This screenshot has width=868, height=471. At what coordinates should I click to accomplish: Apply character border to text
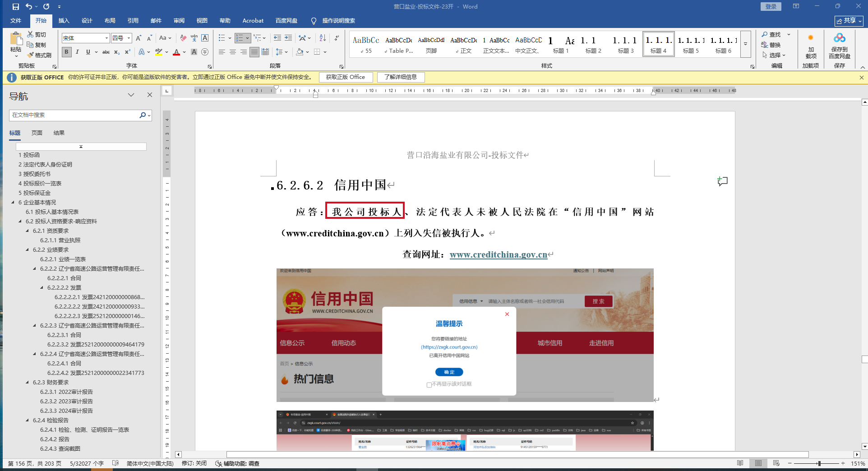[x=205, y=38]
